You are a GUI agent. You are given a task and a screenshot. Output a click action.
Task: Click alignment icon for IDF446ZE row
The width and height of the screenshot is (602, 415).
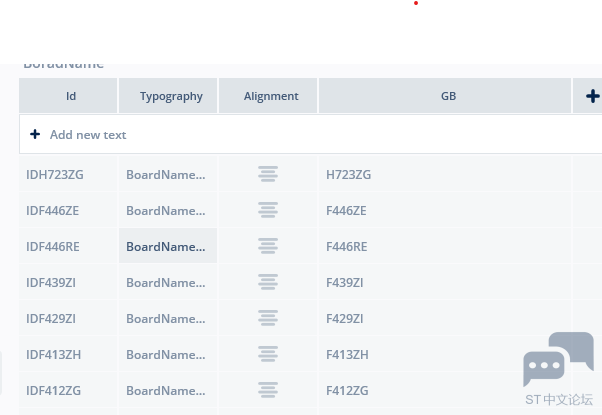point(267,211)
